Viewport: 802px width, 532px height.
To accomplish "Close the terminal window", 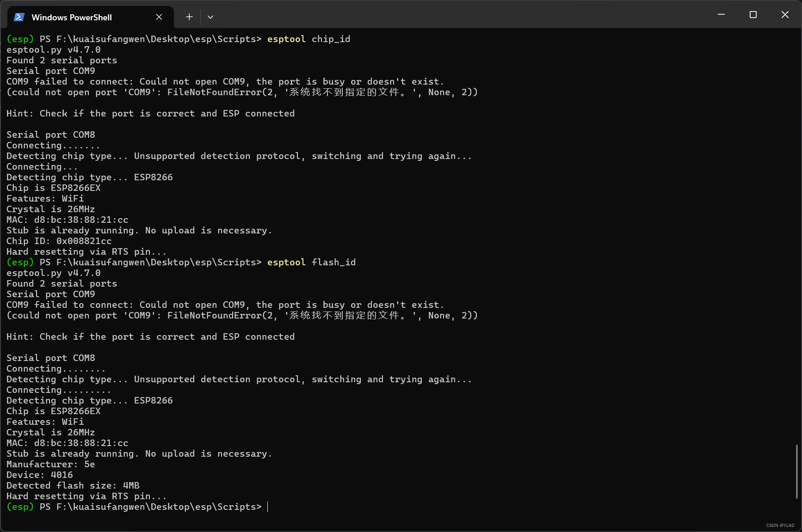I will tap(785, 15).
